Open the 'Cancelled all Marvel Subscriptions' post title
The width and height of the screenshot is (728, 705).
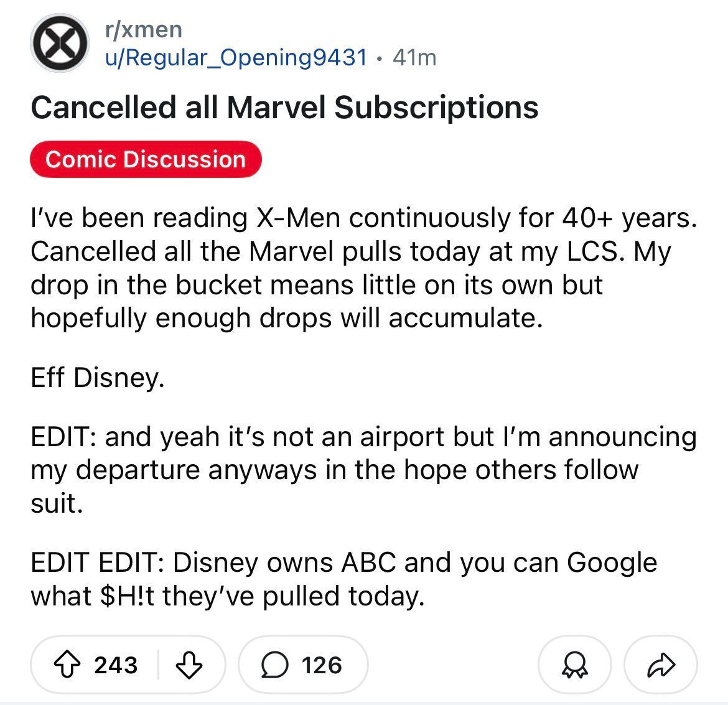(284, 106)
